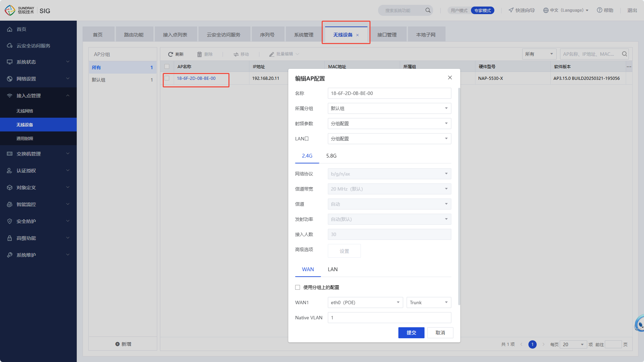Screen dimensions: 644x362
Task: Tick the checkbox for AP 18-6F-2D-0B-BE-00
Action: (x=167, y=78)
